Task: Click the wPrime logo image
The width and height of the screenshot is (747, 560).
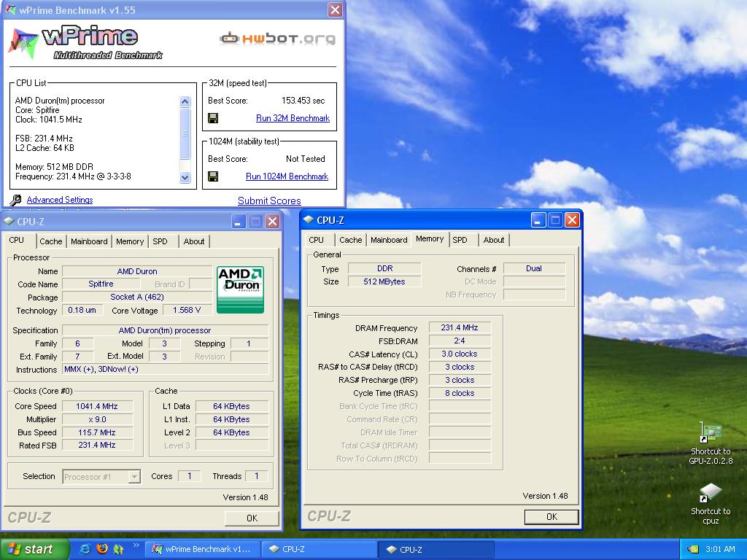Action: pos(86,43)
